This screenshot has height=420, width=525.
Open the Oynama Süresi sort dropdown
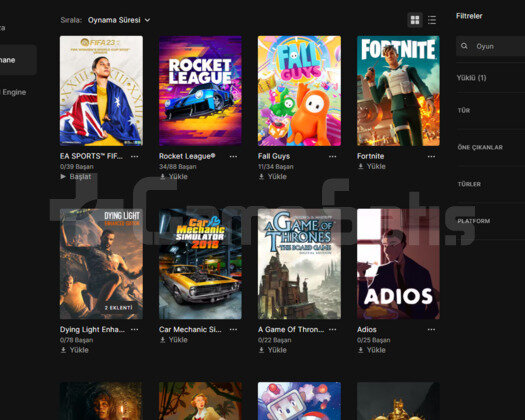[x=119, y=20]
